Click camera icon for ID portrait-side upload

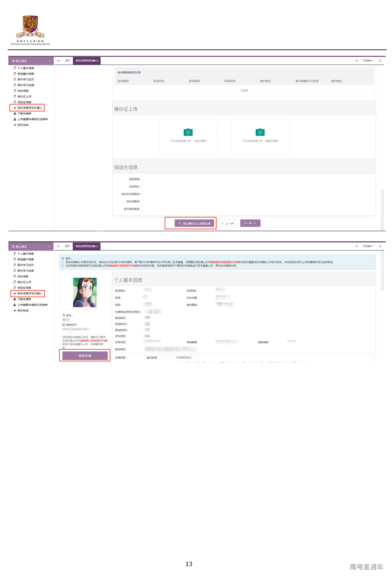pos(188,132)
